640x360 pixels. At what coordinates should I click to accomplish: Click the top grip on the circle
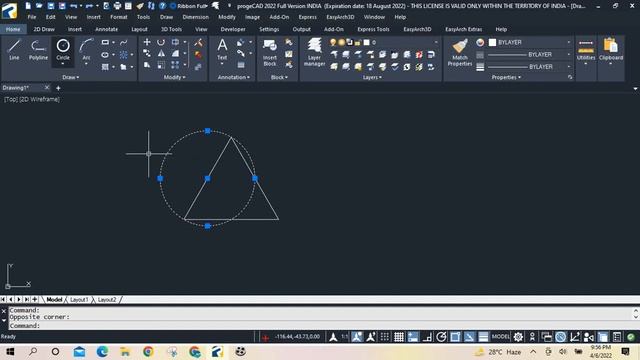coord(208,131)
